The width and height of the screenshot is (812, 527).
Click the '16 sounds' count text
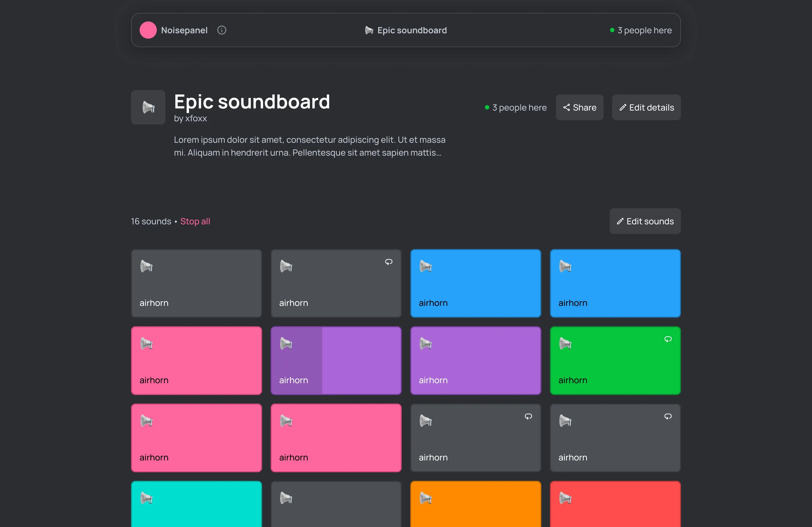tap(151, 221)
